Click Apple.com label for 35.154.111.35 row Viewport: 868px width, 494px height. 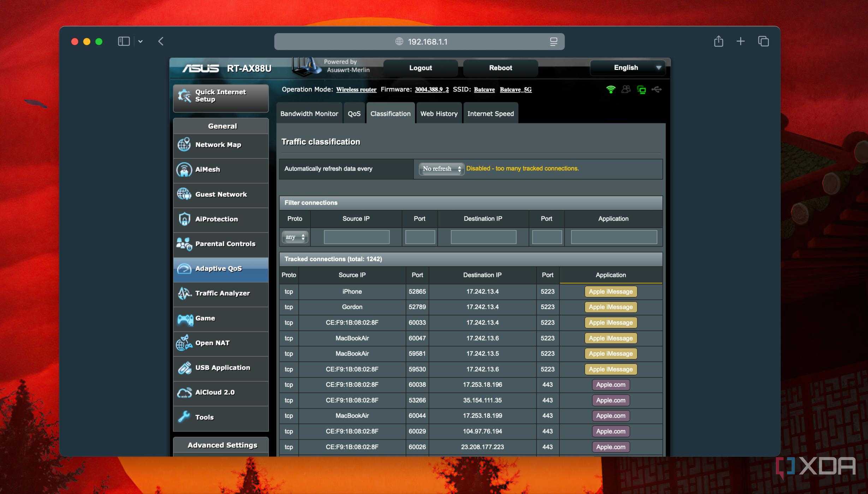point(611,400)
